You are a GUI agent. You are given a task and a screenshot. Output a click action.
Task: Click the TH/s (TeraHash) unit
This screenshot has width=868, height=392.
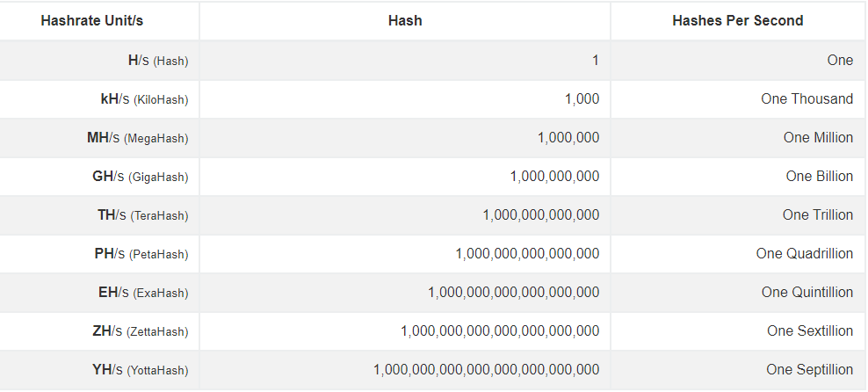click(x=143, y=215)
